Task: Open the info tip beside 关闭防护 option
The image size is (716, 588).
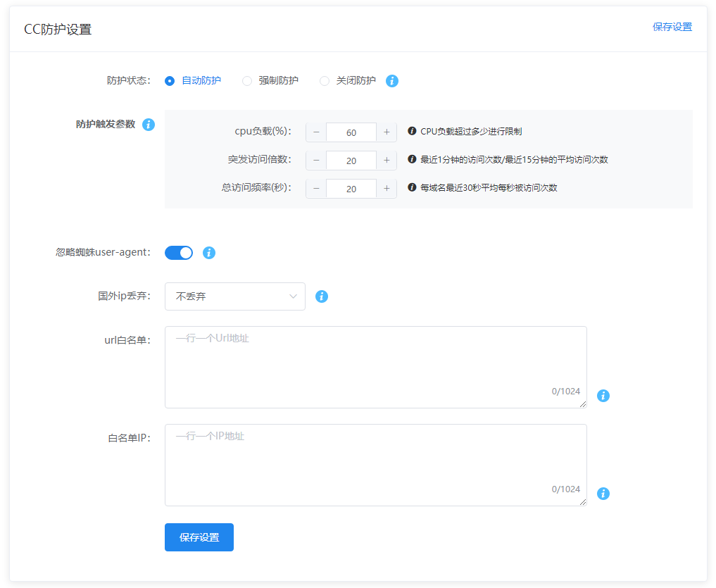Action: pyautogui.click(x=392, y=80)
